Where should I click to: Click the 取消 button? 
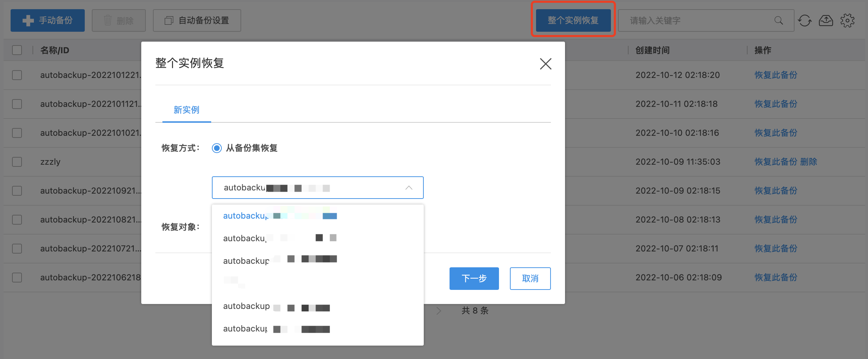pos(530,279)
